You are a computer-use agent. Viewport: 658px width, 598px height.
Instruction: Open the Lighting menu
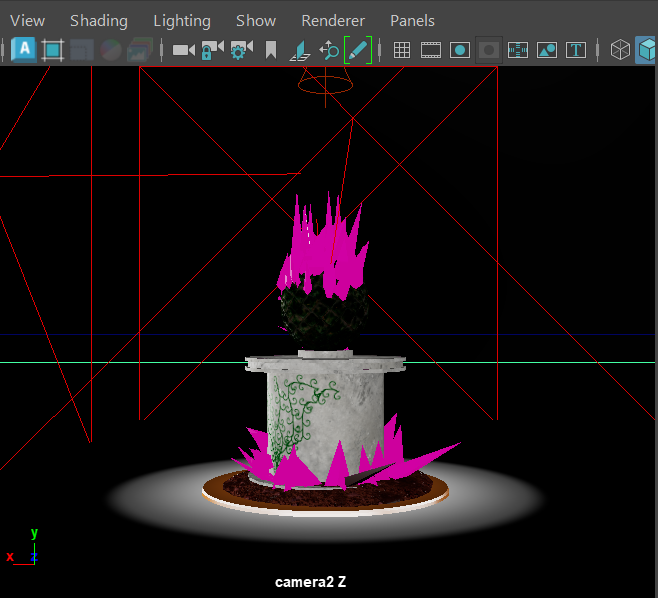tap(182, 20)
